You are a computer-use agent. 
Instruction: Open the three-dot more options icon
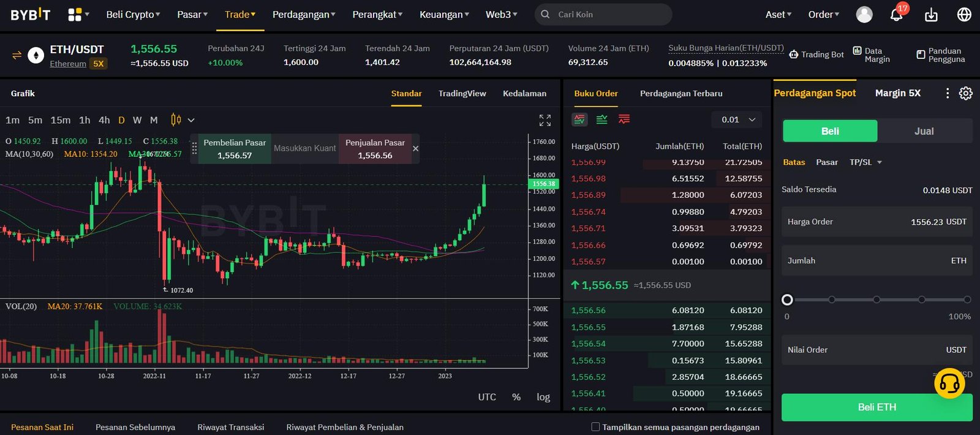pos(948,93)
